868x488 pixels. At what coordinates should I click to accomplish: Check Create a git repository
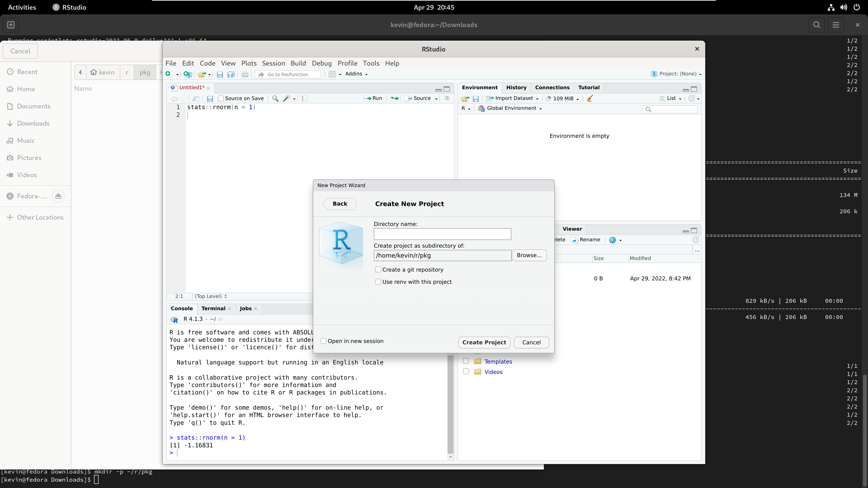pos(378,270)
